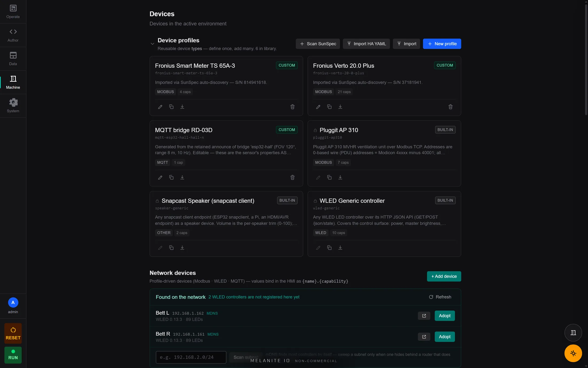The width and height of the screenshot is (588, 368).
Task: Open the System settings section
Action: [x=13, y=106]
